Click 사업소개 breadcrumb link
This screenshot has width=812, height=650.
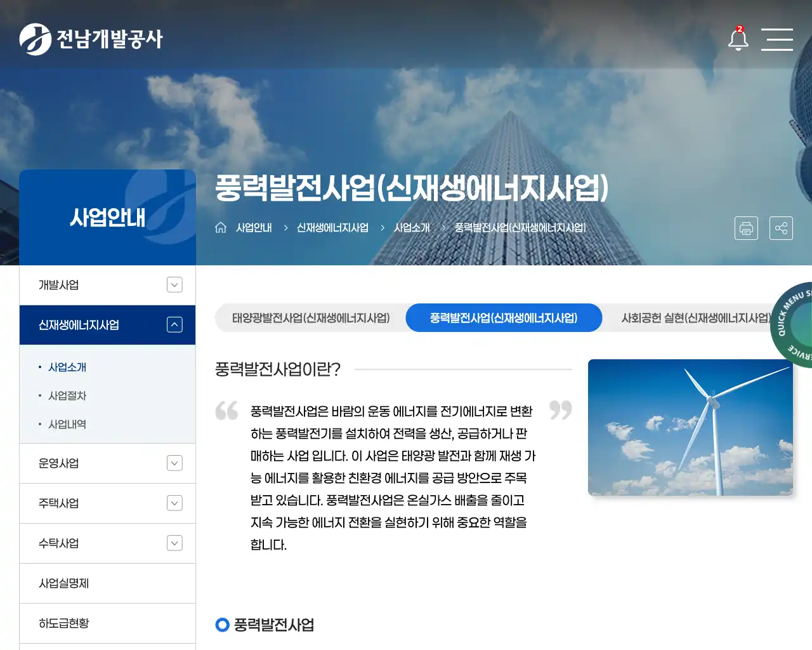(x=412, y=227)
